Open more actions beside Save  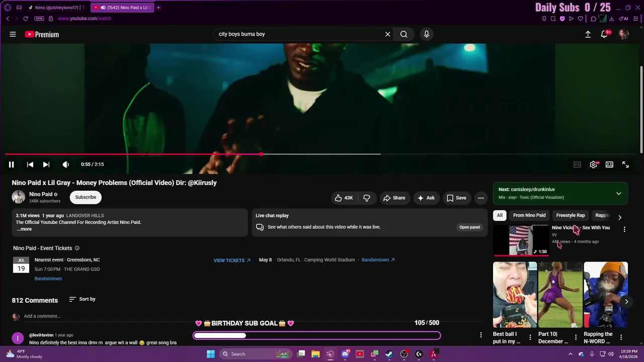click(x=480, y=198)
